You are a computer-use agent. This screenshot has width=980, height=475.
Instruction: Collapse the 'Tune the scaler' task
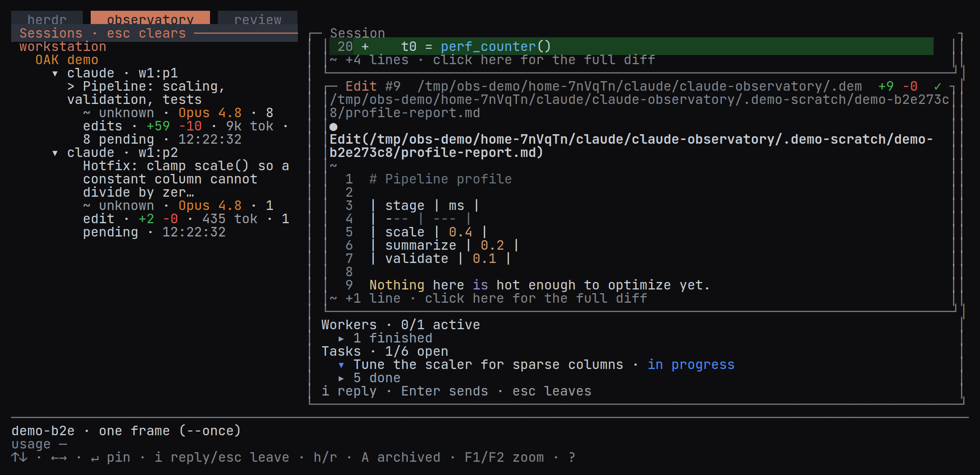(341, 365)
